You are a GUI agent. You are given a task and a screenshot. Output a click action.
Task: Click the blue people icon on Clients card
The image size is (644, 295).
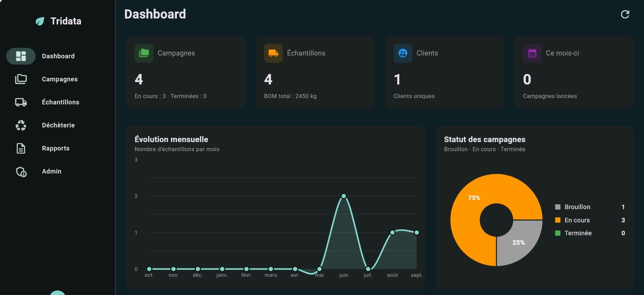[x=403, y=53]
